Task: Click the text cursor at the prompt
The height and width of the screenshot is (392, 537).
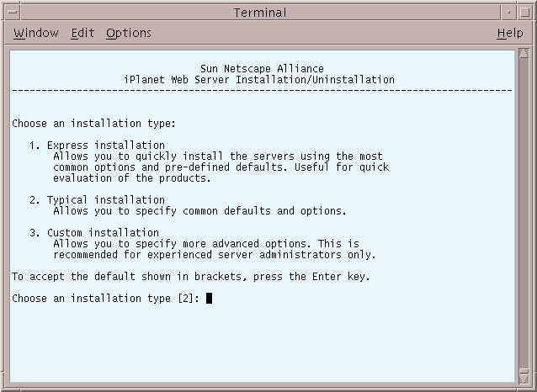Action: (210, 298)
